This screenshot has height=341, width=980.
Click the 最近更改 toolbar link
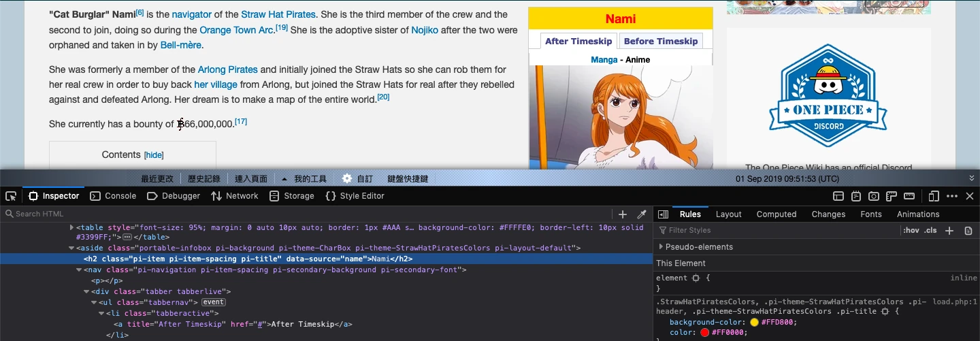[157, 178]
